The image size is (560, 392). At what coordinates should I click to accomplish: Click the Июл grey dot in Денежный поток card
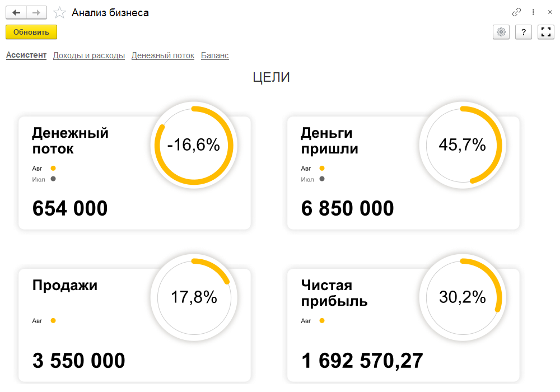53,179
